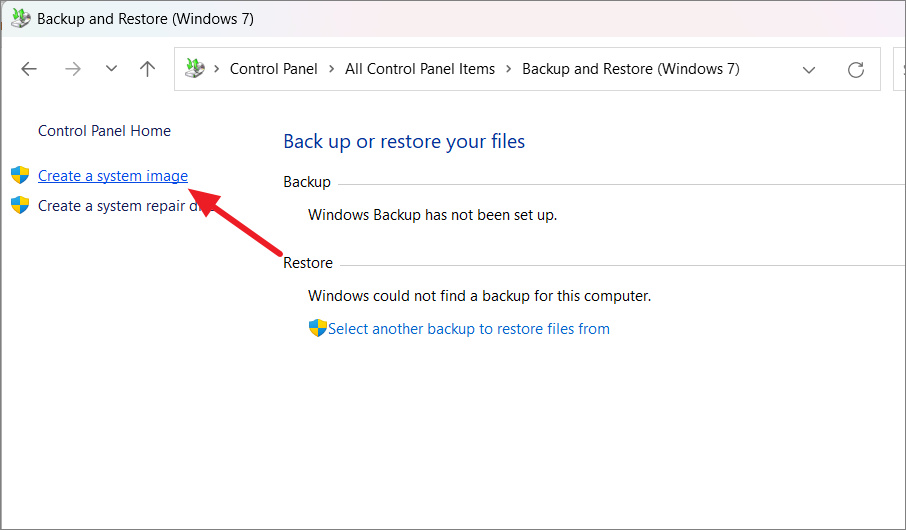Expand the chevron after Control Panel breadcrumb
The height and width of the screenshot is (530, 906).
click(332, 69)
